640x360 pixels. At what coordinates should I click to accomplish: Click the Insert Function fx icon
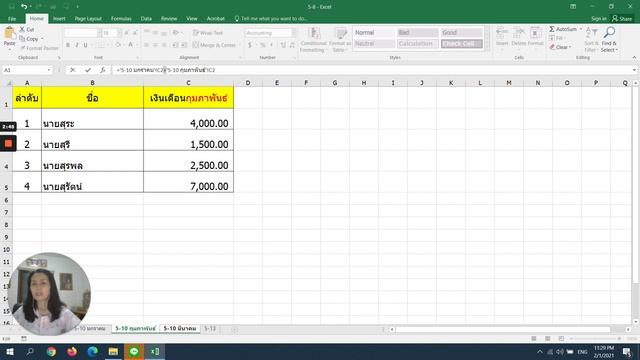point(102,70)
